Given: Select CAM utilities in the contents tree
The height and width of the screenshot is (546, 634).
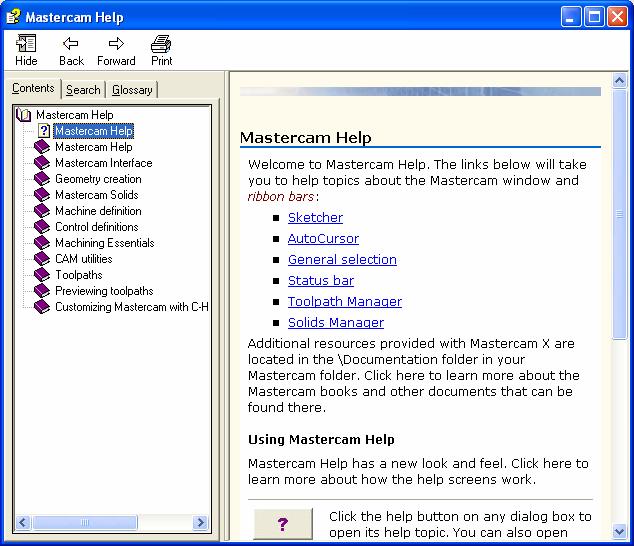Looking at the screenshot, I should click(x=84, y=258).
